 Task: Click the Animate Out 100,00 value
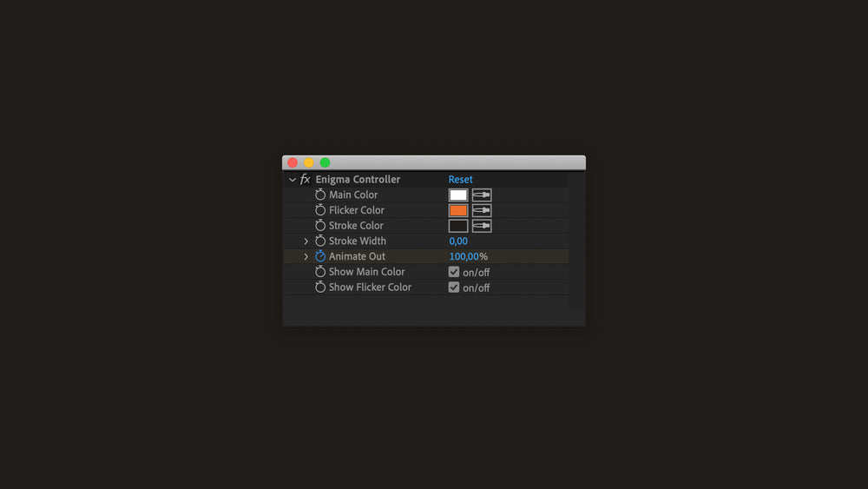coord(464,257)
